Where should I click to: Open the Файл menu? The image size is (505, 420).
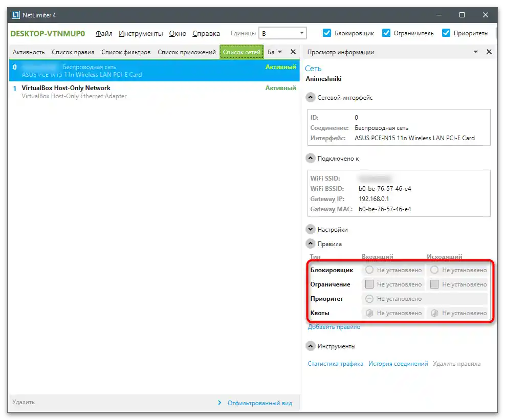pos(104,33)
